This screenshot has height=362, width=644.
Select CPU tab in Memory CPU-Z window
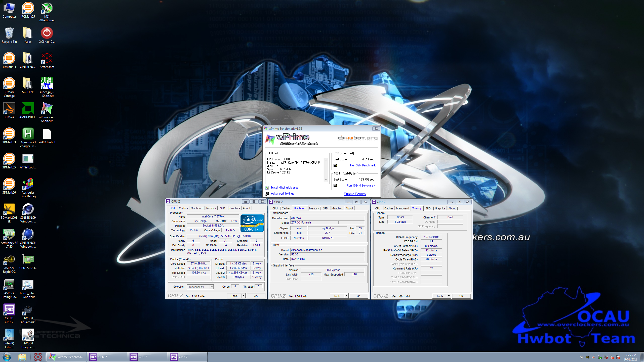tap(378, 208)
